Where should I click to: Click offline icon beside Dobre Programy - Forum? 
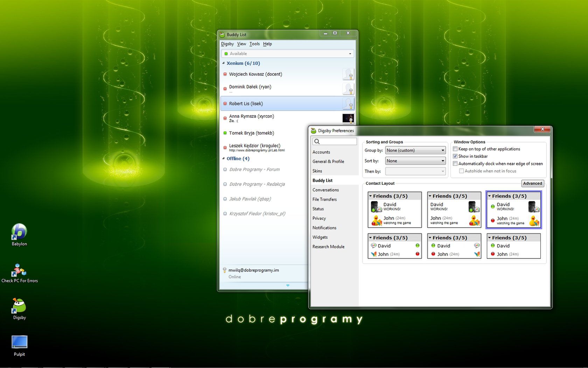click(x=225, y=169)
